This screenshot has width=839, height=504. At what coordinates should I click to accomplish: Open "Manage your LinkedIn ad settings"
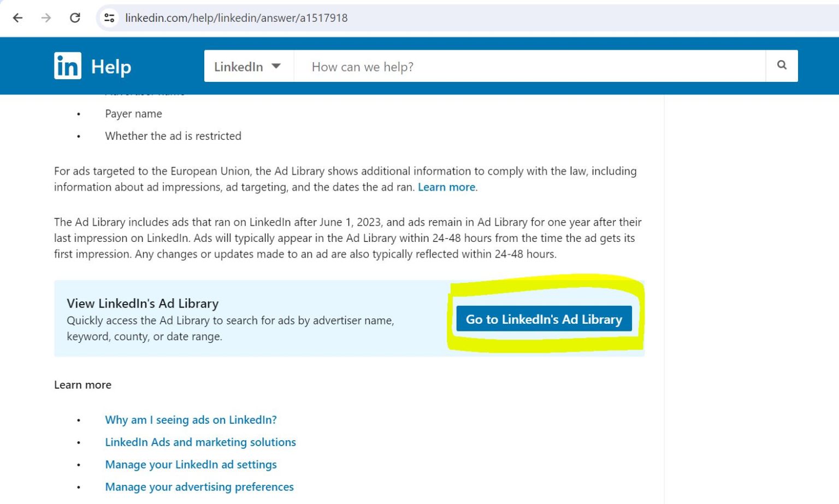point(191,464)
